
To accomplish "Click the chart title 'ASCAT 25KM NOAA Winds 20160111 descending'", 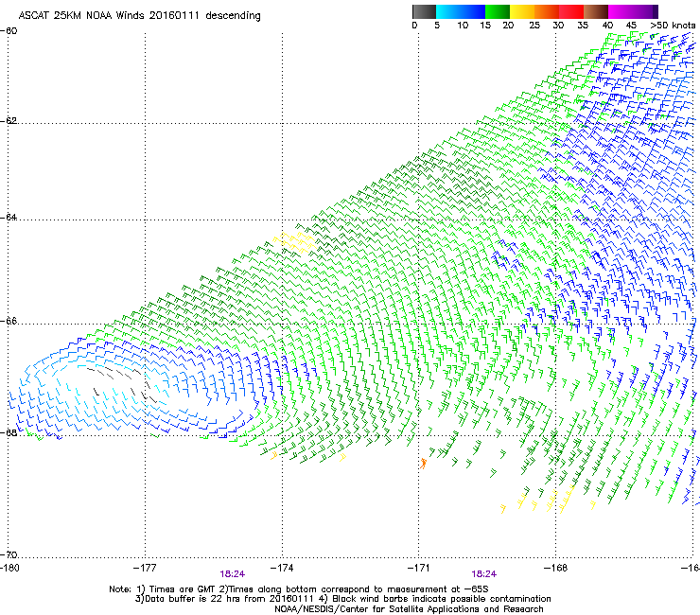I will (x=139, y=16).
